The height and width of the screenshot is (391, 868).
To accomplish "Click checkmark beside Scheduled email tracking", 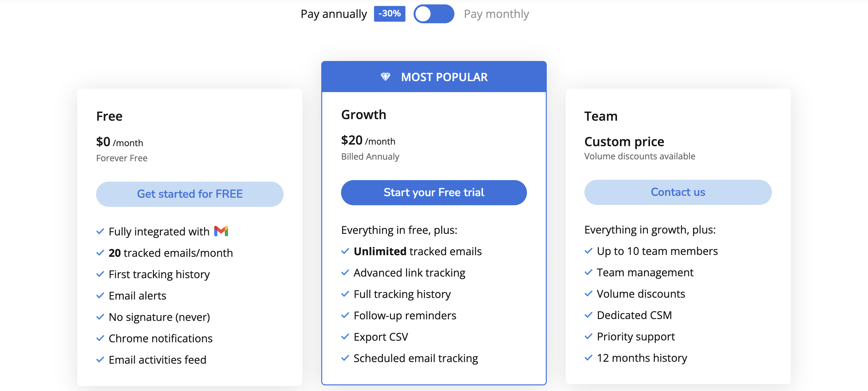I will pyautogui.click(x=345, y=358).
